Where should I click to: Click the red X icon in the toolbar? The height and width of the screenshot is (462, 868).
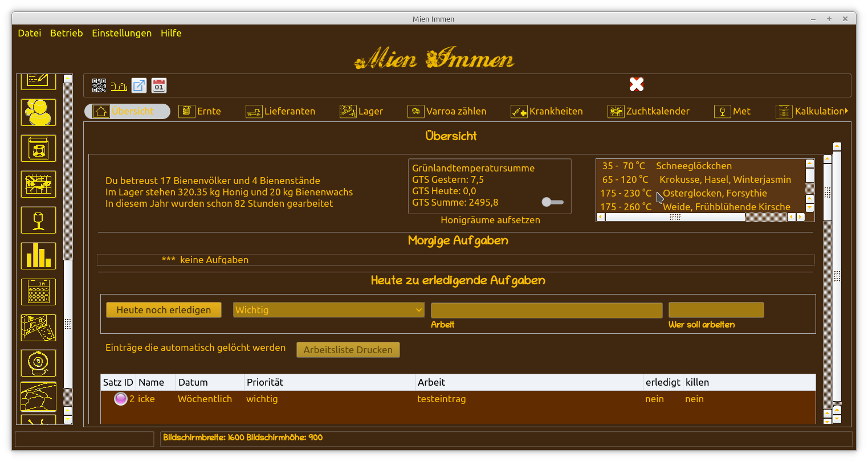637,84
